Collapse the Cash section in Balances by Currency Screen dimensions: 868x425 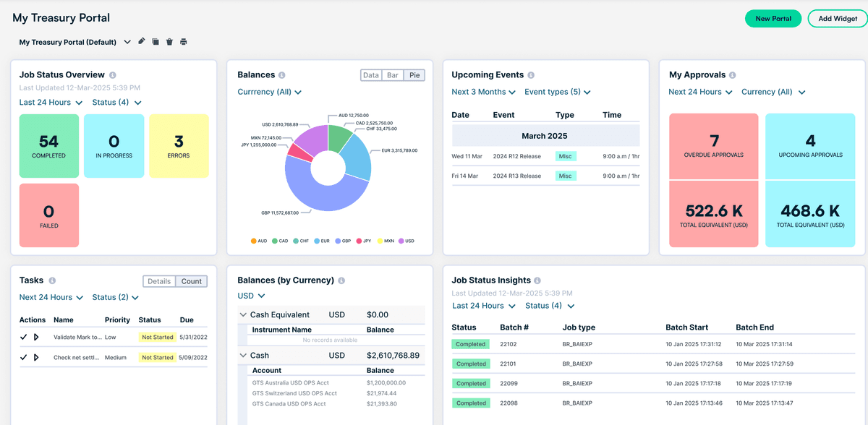click(x=242, y=355)
